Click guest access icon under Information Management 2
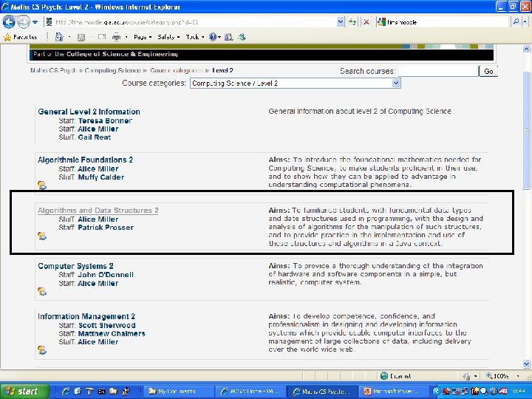 click(x=41, y=349)
